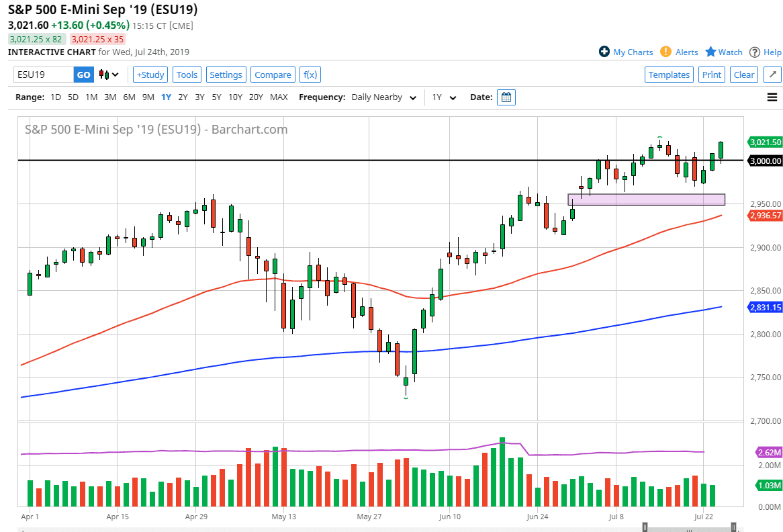Image resolution: width=783 pixels, height=532 pixels.
Task: Click the GO button to load symbol
Action: (83, 75)
